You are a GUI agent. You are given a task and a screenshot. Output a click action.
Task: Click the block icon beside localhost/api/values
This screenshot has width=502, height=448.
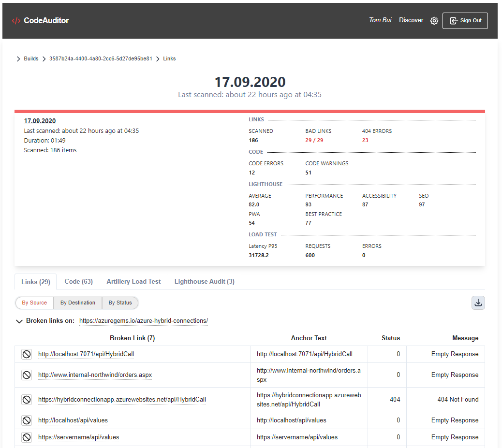[x=26, y=420]
